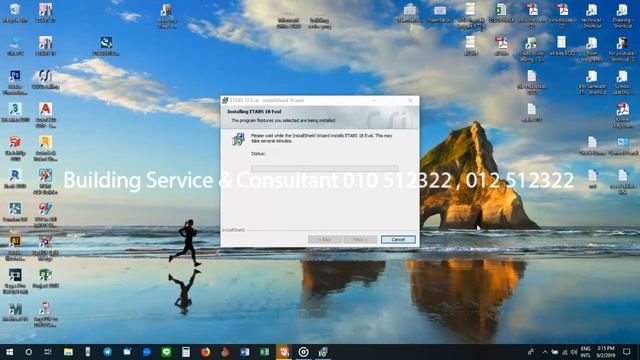Click the installation progress bar

point(324,168)
